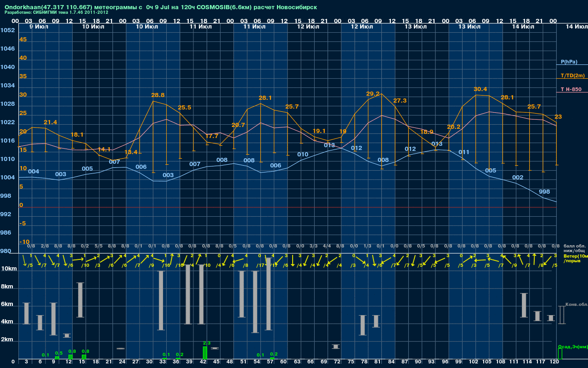
Task: Click the 1052 pressure axis value
Action: [x=7, y=30]
